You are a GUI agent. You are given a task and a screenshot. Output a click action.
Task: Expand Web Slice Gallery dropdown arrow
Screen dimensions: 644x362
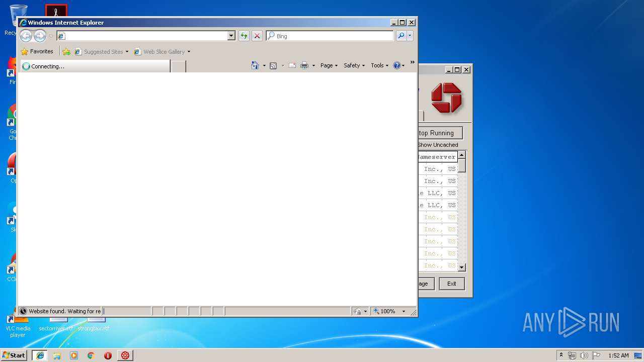(189, 52)
